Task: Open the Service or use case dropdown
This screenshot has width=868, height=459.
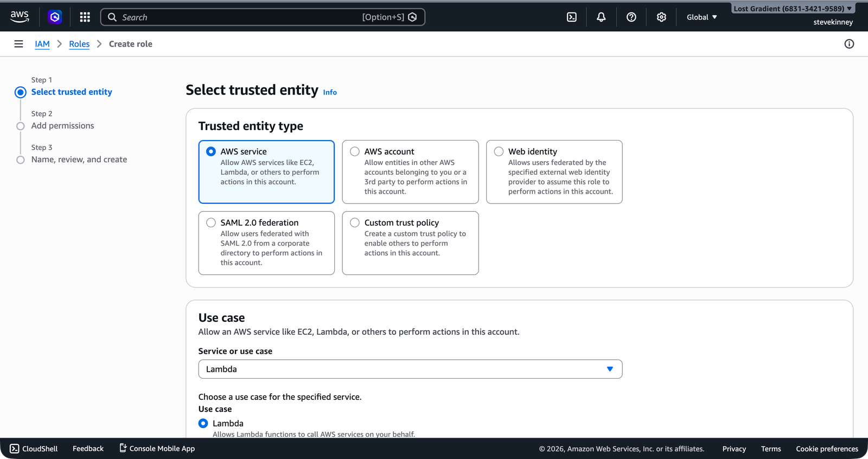Action: pos(410,369)
